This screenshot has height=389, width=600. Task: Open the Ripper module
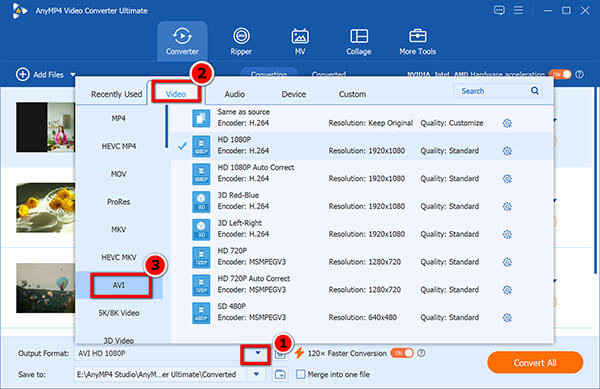pyautogui.click(x=241, y=41)
